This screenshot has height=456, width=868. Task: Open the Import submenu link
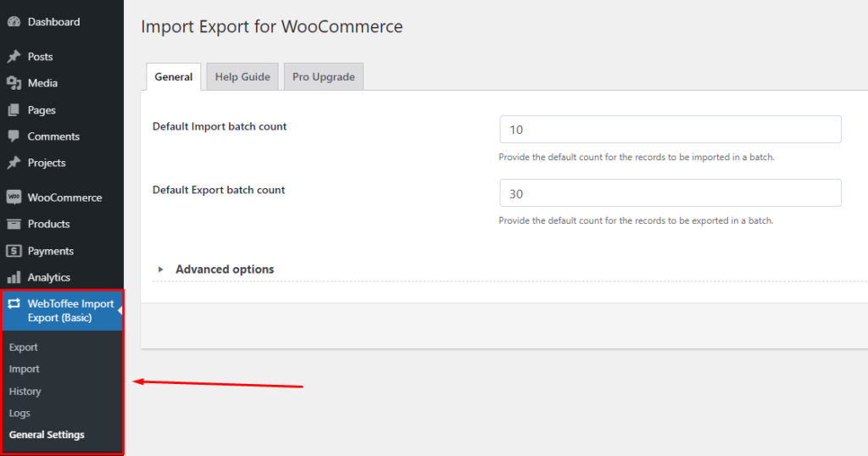tap(24, 369)
